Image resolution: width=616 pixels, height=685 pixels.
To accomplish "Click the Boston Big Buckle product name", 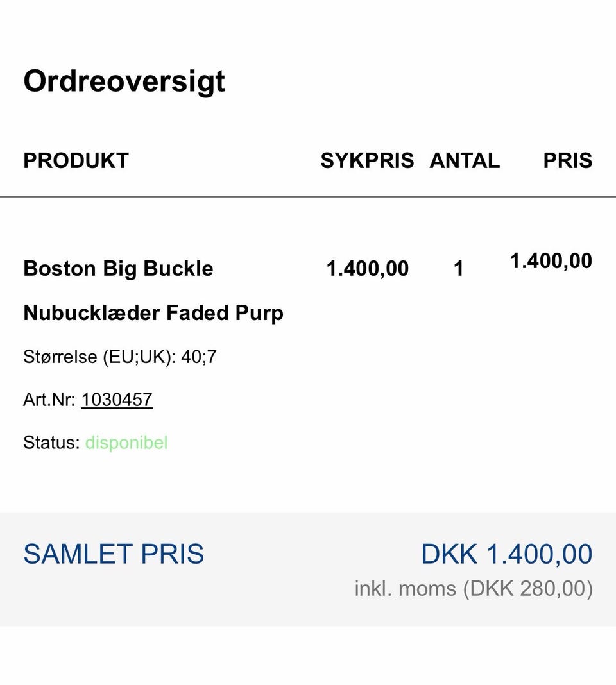I will (118, 269).
